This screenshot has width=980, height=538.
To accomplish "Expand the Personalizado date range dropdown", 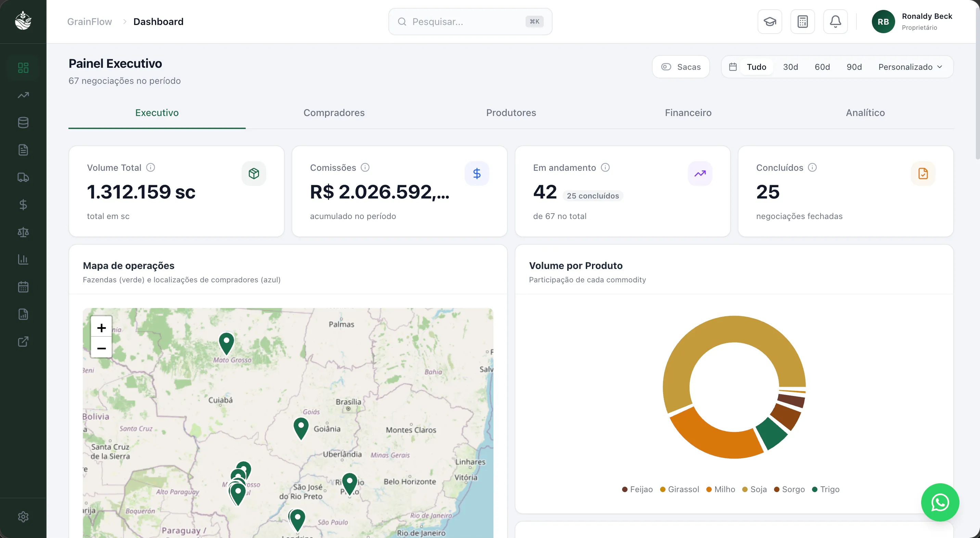I will 911,67.
